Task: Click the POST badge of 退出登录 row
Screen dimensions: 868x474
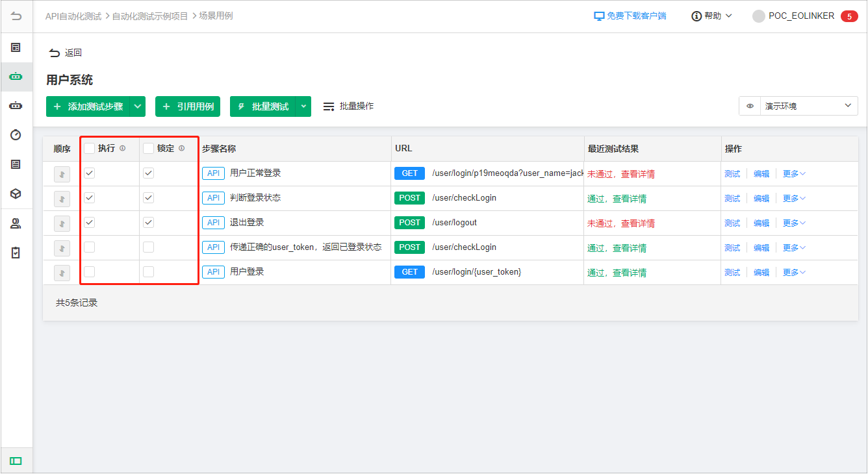Action: pyautogui.click(x=409, y=223)
